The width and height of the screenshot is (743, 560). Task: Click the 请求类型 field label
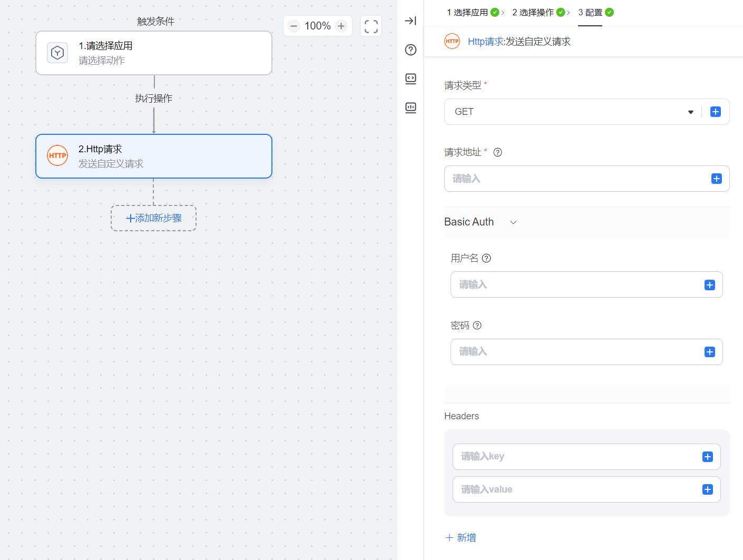pos(463,85)
